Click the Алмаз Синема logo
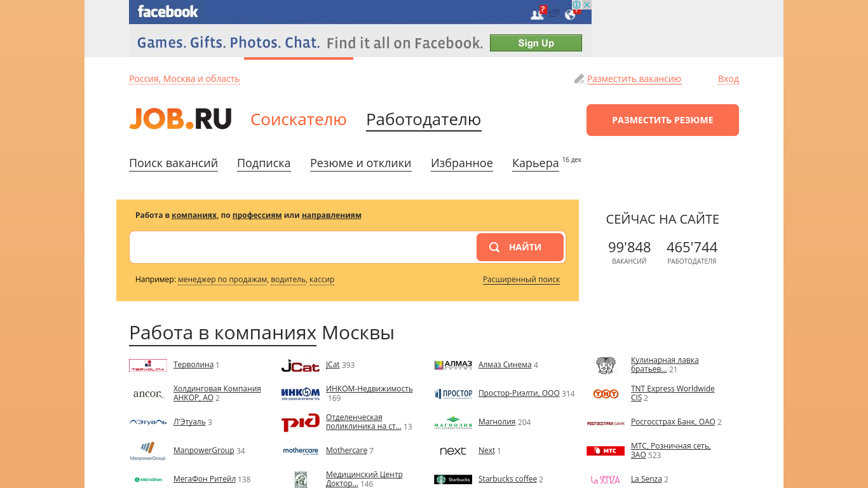Image resolution: width=868 pixels, height=488 pixels. (x=452, y=365)
